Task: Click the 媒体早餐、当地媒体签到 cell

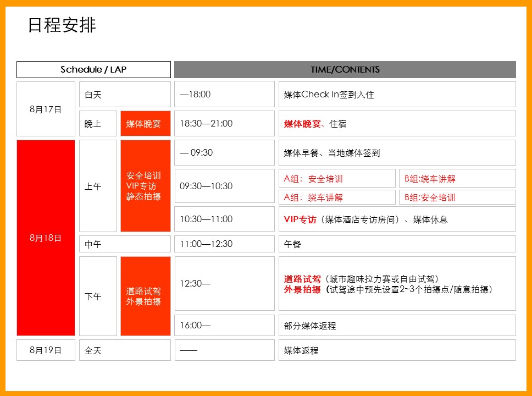Action: [x=397, y=153]
